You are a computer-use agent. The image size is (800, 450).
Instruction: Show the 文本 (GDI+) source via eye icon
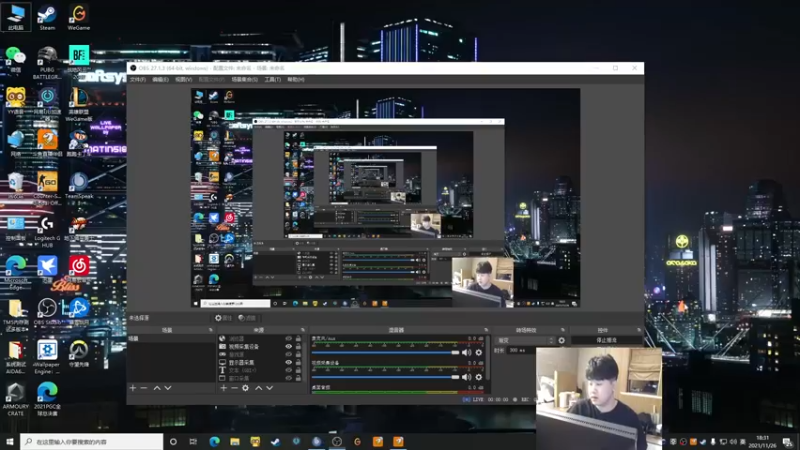click(x=288, y=370)
